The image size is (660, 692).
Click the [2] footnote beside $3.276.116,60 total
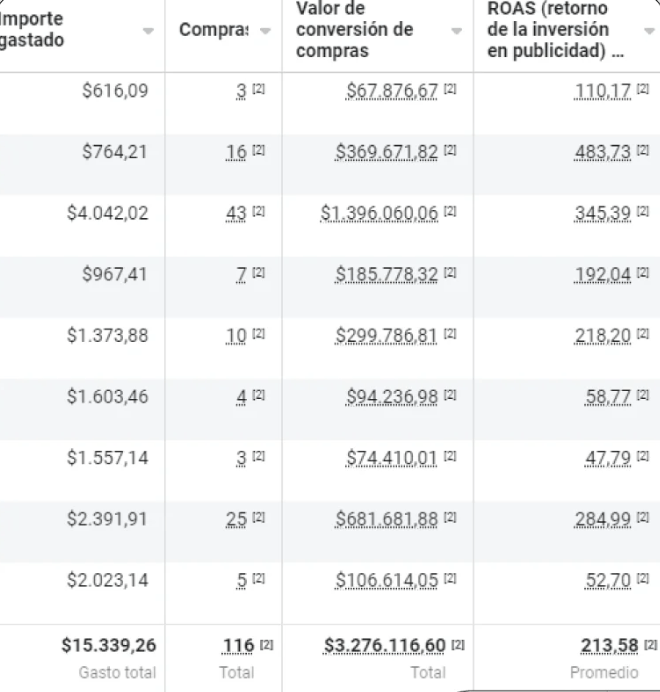(x=458, y=645)
